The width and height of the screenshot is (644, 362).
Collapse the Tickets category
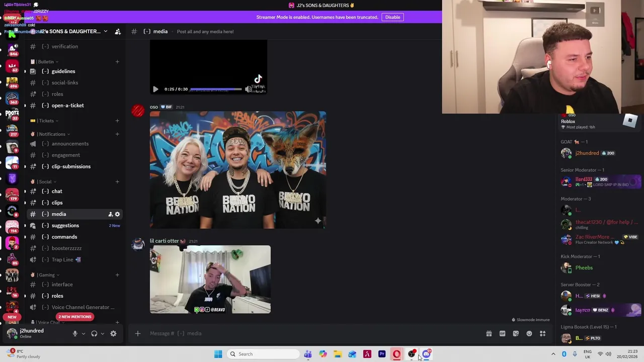point(45,121)
